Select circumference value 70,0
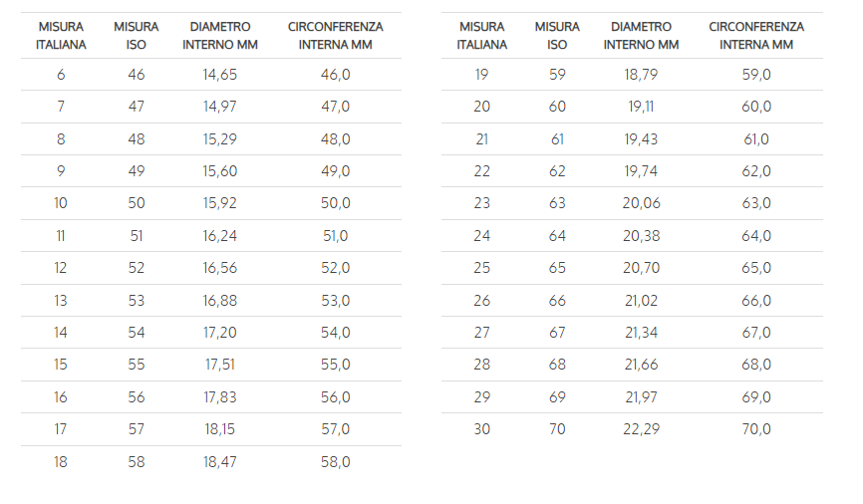The width and height of the screenshot is (863, 504). [x=756, y=429]
